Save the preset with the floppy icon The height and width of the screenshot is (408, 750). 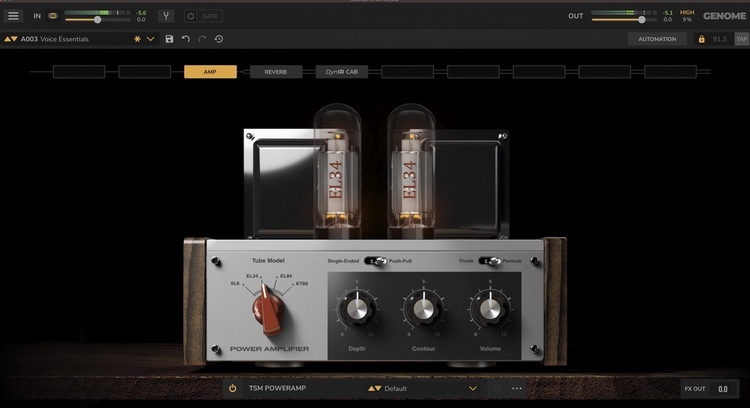click(x=169, y=39)
